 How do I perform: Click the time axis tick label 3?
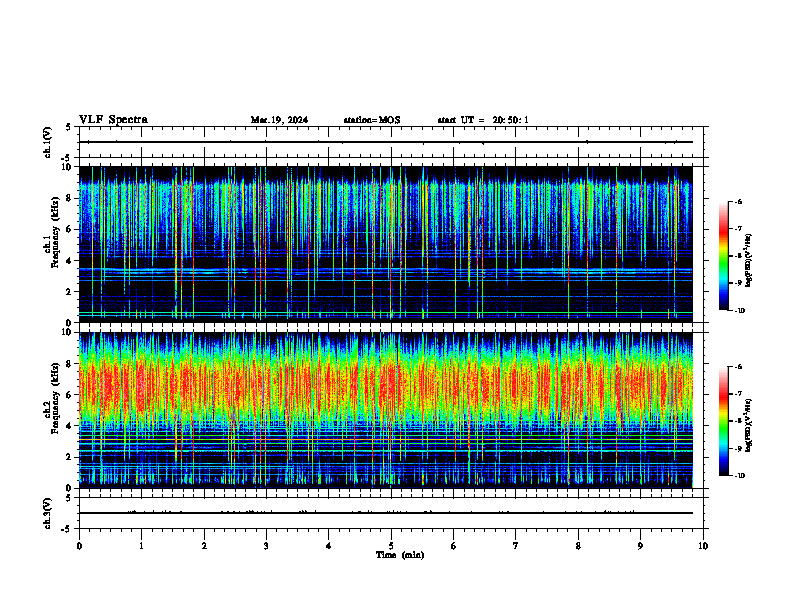[266, 546]
